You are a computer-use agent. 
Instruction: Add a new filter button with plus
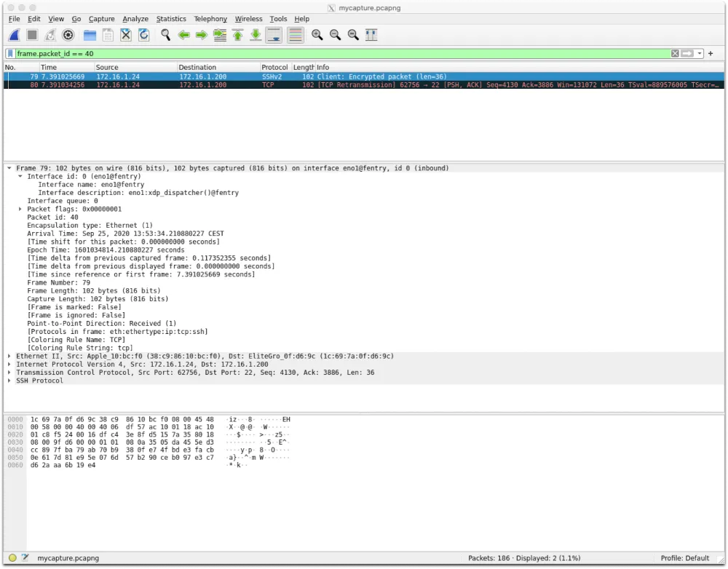click(x=711, y=53)
